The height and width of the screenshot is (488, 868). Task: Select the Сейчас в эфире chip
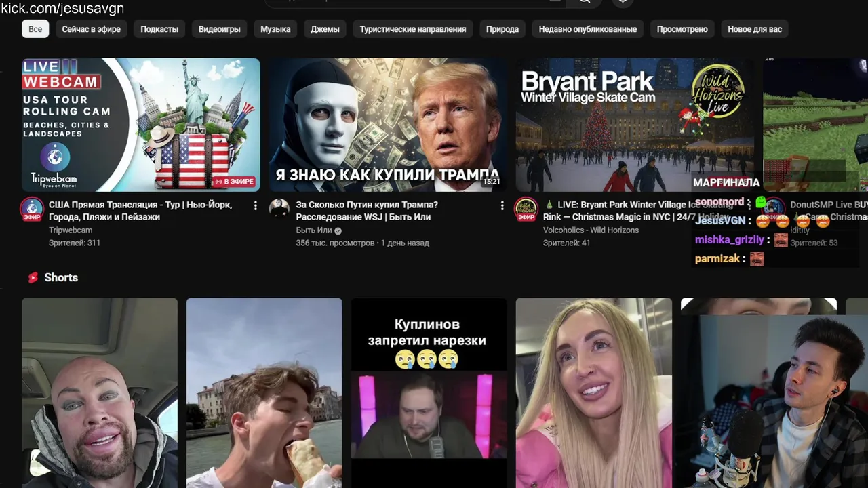tap(92, 29)
